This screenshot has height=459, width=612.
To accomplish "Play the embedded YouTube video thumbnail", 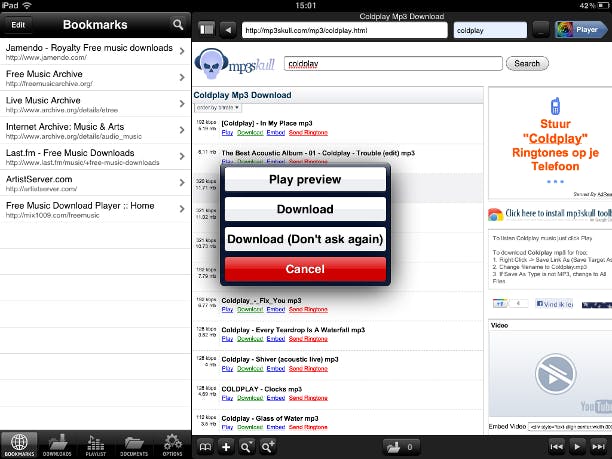I will (555, 375).
